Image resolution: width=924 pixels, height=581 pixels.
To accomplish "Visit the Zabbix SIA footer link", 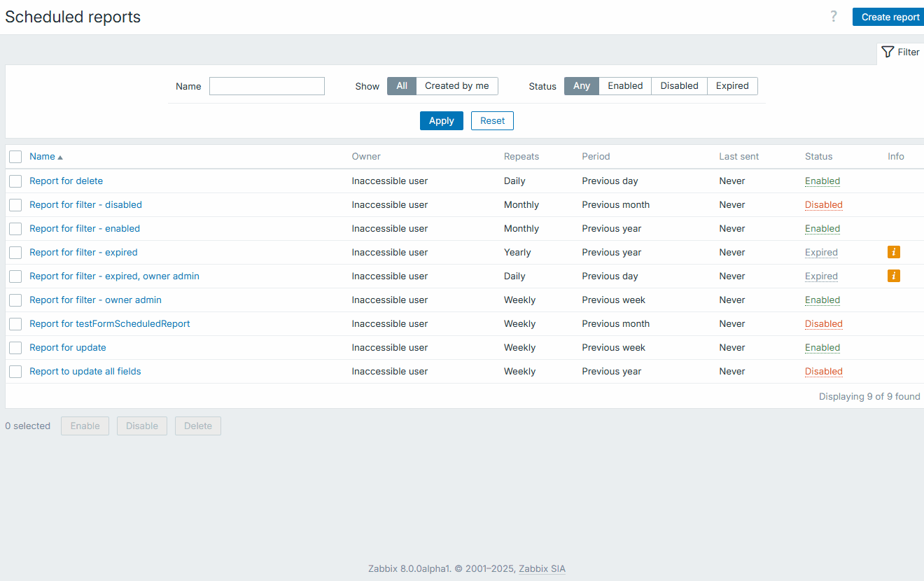I will [541, 568].
